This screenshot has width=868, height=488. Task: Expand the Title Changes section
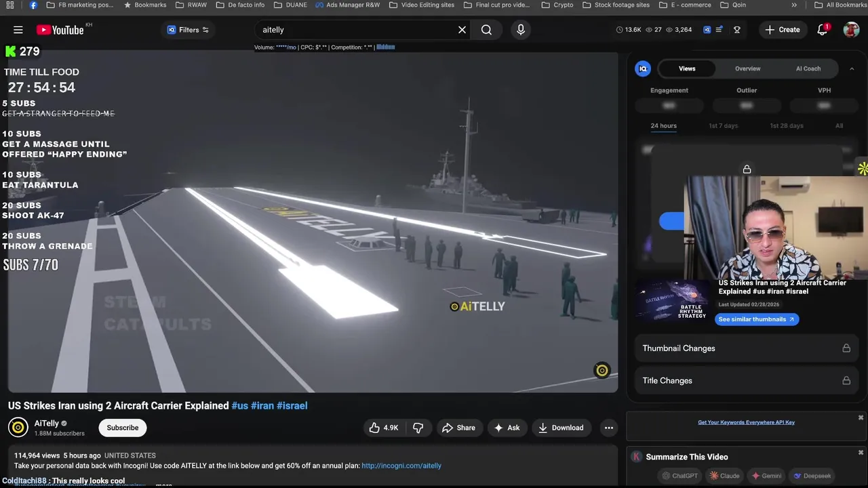pos(747,381)
